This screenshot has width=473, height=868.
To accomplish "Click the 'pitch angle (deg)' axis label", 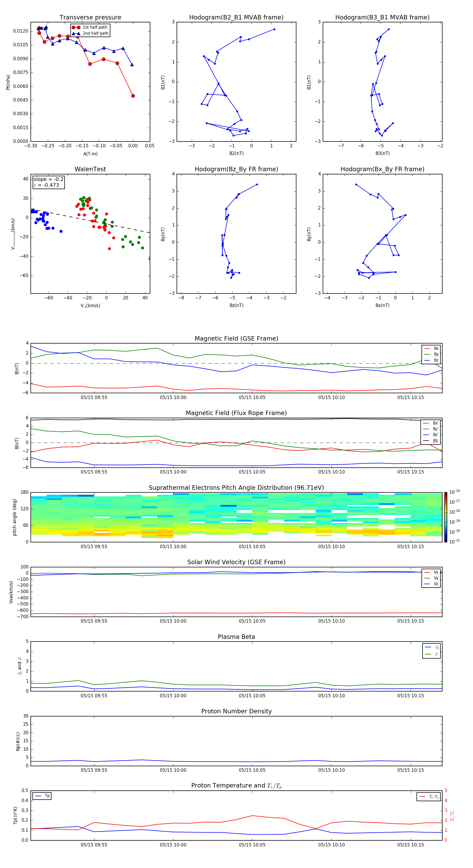I will 14,517.
